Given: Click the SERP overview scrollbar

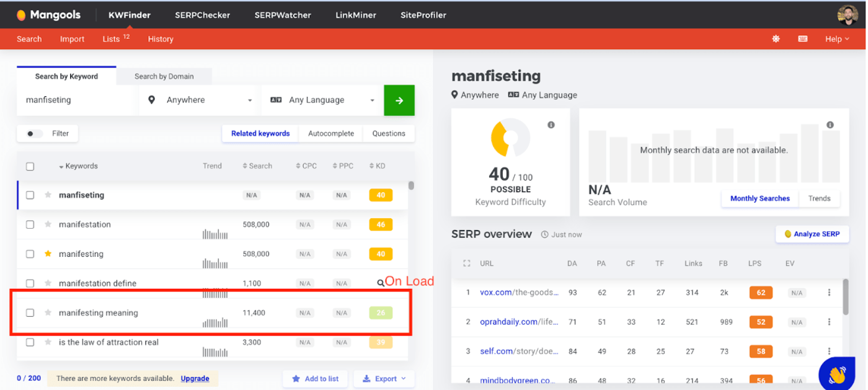Looking at the screenshot, I should (x=846, y=296).
